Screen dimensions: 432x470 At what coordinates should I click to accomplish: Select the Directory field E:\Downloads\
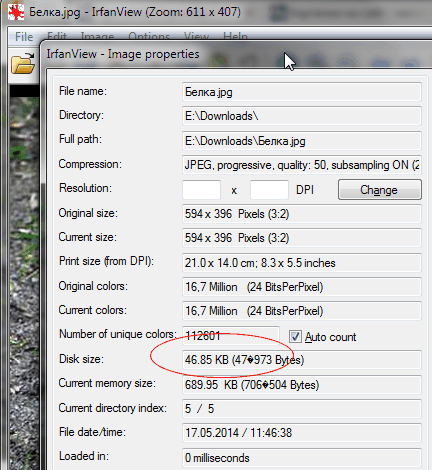tap(302, 116)
